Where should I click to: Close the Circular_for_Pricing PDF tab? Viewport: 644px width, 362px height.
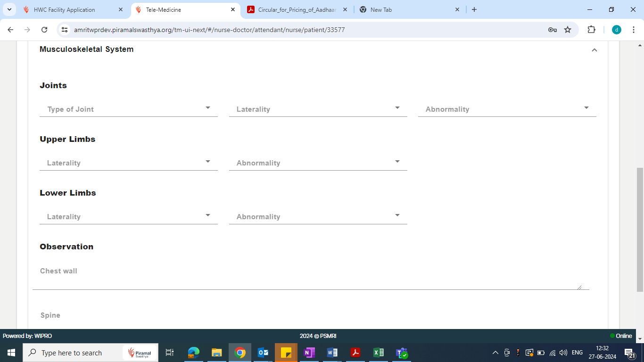click(345, 9)
